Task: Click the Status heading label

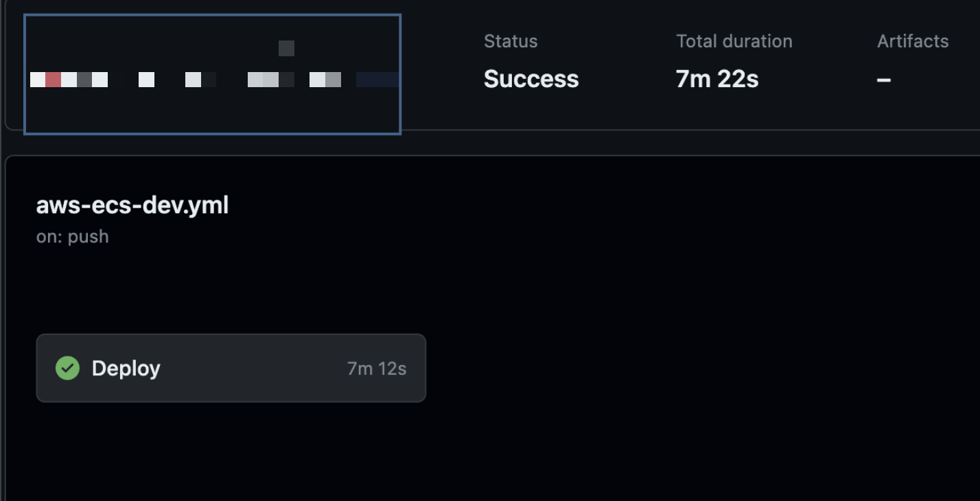Action: click(510, 41)
